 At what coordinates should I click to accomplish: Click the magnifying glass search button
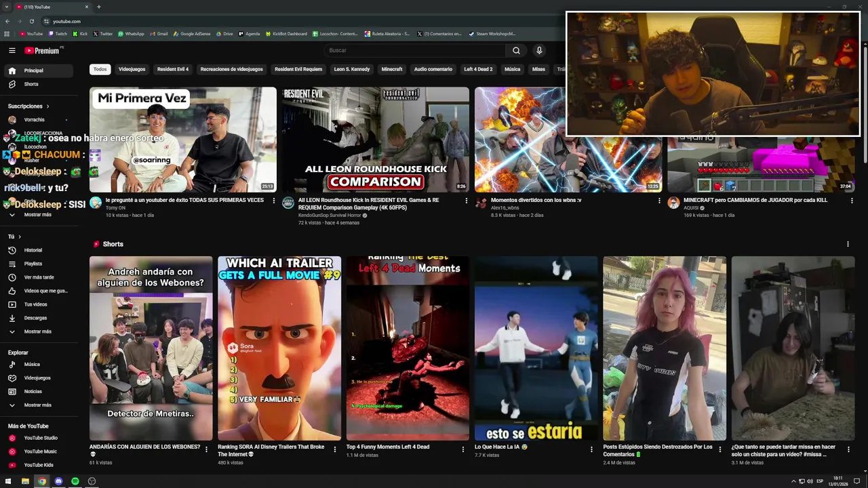click(516, 50)
